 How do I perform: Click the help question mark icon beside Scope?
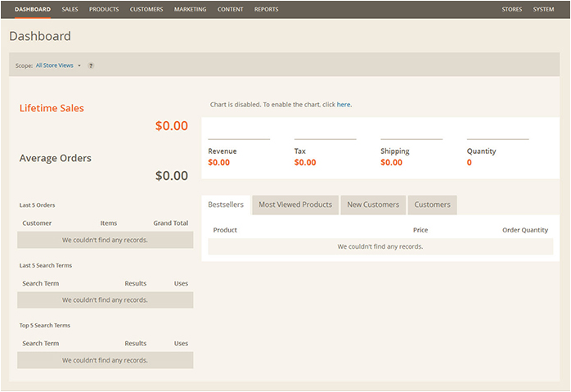click(91, 65)
